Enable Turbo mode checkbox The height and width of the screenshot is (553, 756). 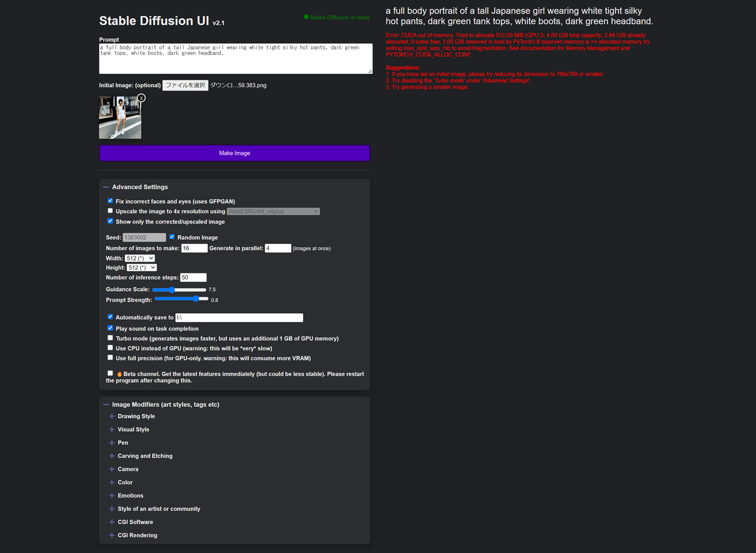pyautogui.click(x=110, y=338)
